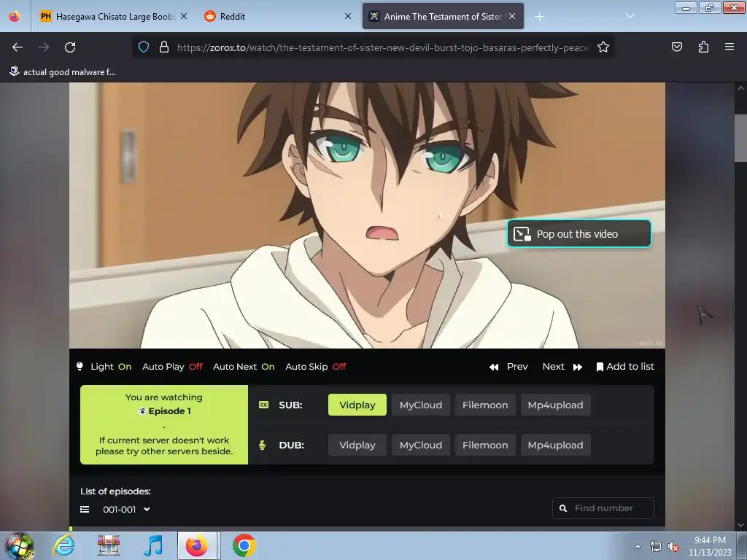Click Add to list bookmark button

pyautogui.click(x=625, y=367)
